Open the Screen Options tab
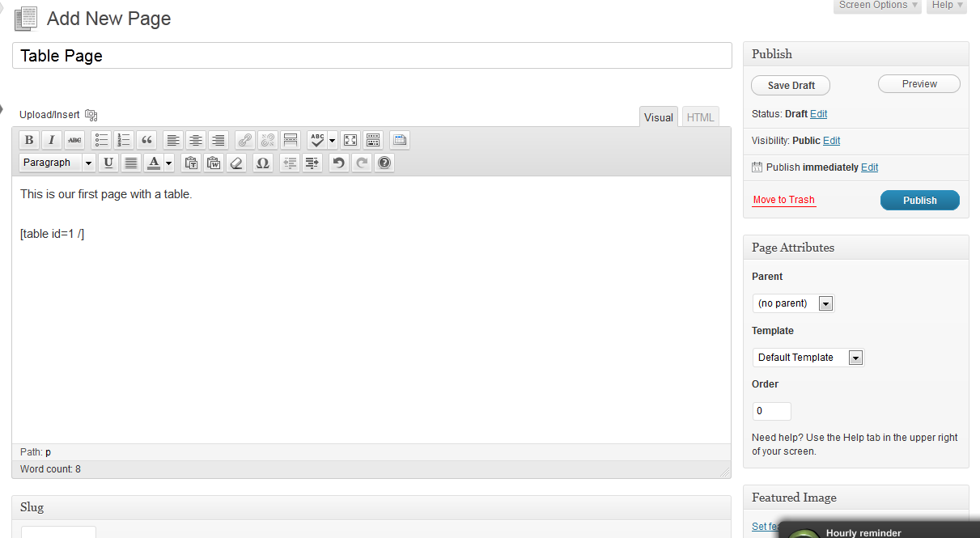 [x=878, y=6]
